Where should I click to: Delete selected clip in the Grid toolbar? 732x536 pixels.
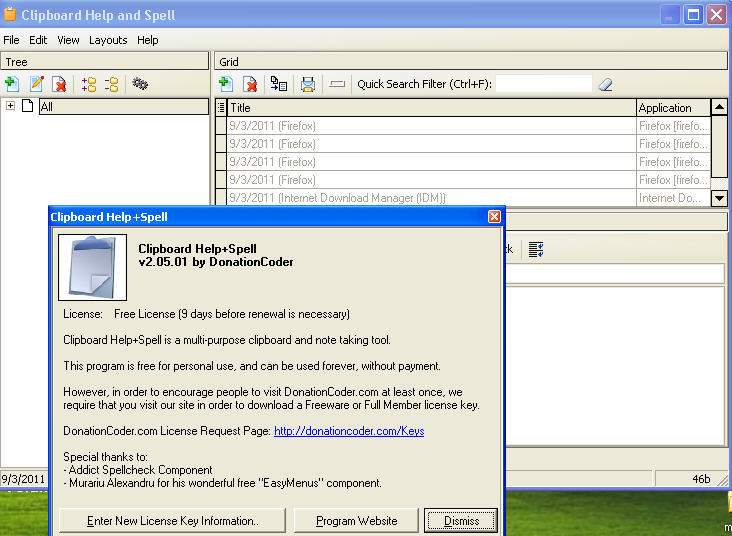pos(251,84)
